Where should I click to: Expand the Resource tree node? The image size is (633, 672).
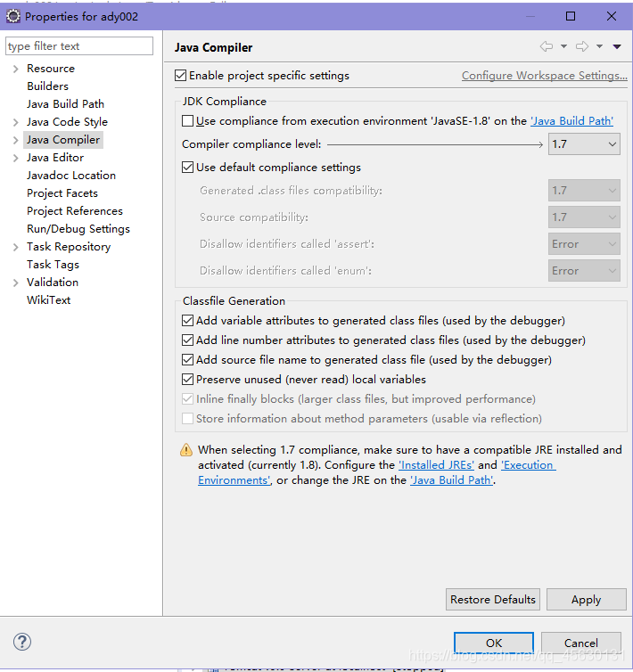pyautogui.click(x=16, y=69)
